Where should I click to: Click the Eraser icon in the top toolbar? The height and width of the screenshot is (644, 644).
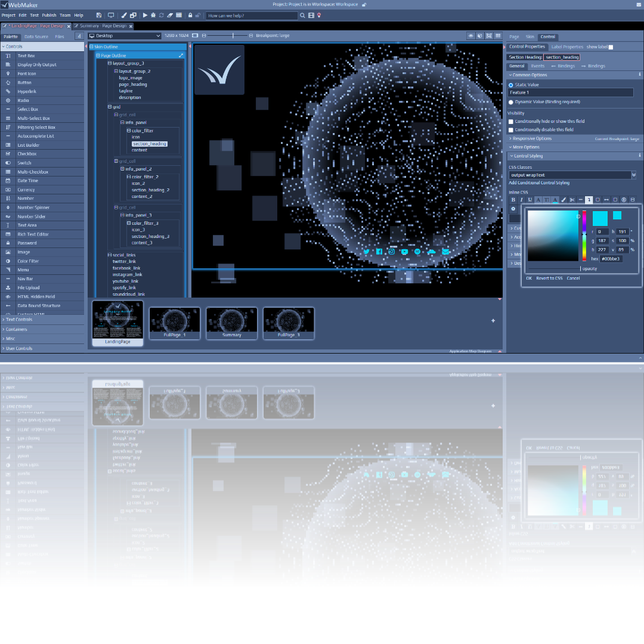click(169, 15)
